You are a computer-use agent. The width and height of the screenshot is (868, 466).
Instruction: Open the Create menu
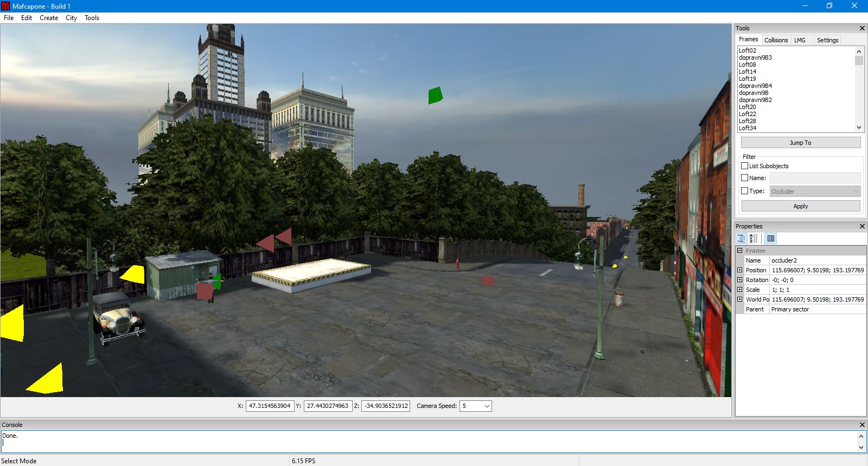click(49, 18)
